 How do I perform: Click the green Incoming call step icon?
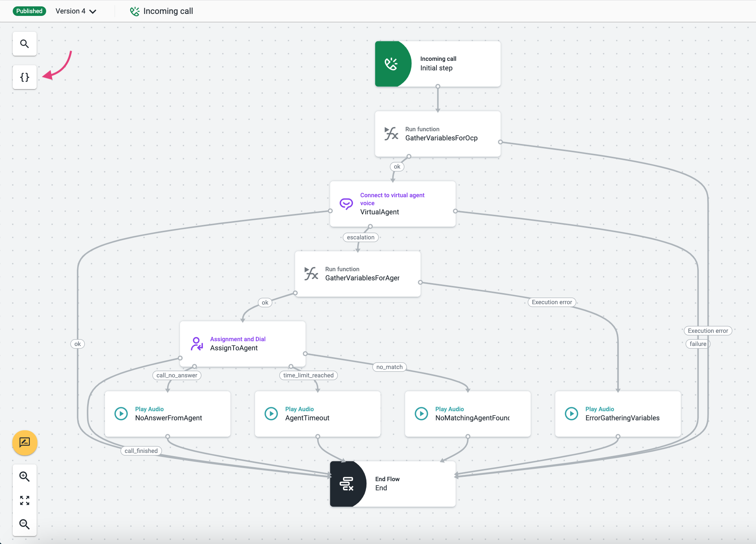(391, 64)
